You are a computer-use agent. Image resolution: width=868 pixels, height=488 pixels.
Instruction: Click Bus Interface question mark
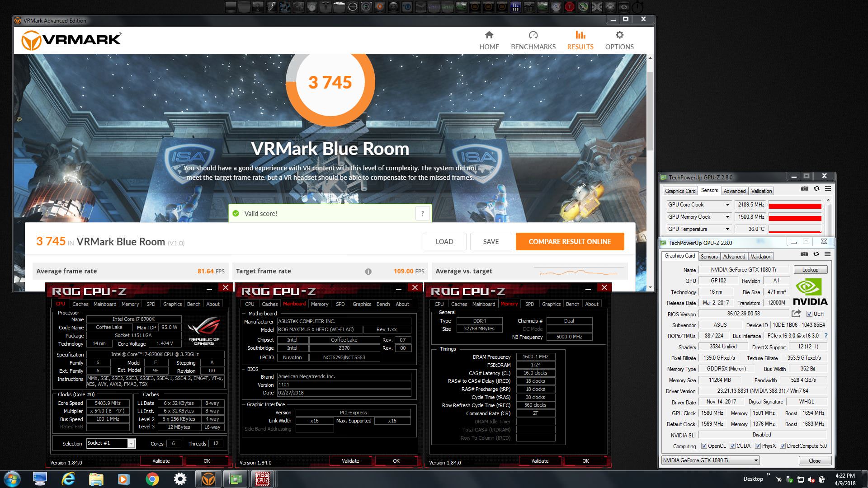826,336
